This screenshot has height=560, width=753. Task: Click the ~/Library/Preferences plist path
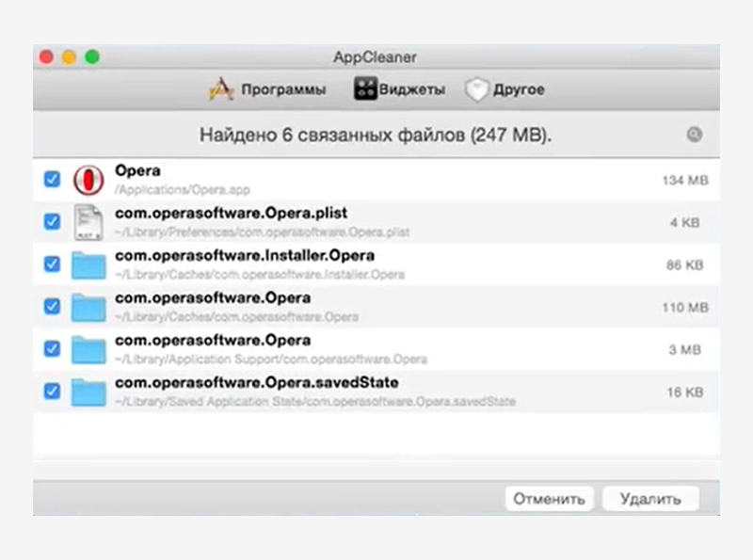click(x=263, y=232)
